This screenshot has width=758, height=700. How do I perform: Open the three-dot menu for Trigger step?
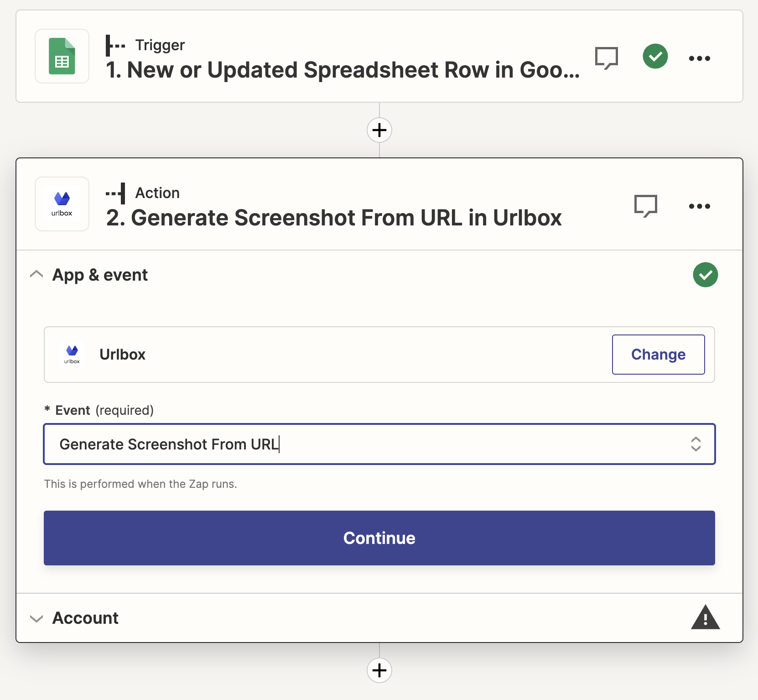pos(699,58)
